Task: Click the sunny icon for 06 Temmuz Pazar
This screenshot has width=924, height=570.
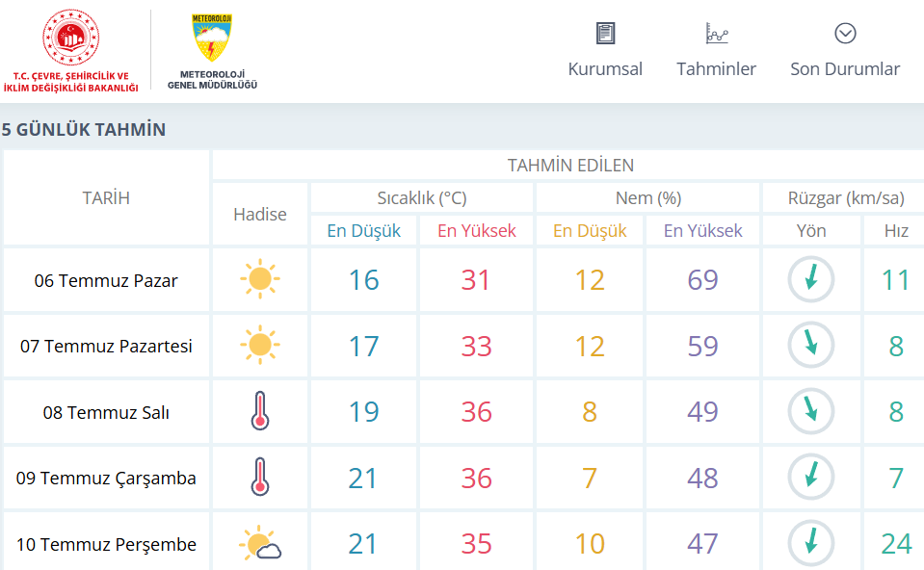Action: coord(260,278)
